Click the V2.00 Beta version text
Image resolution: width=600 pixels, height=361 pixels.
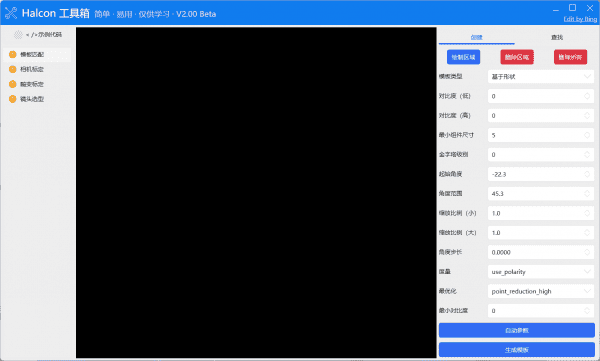196,14
